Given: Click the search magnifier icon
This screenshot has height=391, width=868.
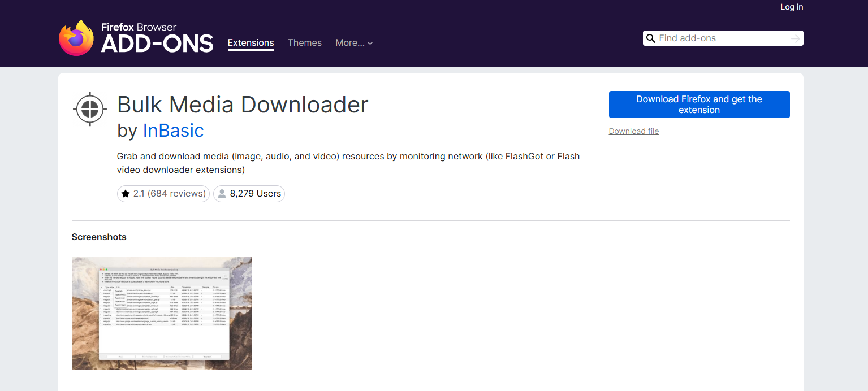Looking at the screenshot, I should pos(651,38).
